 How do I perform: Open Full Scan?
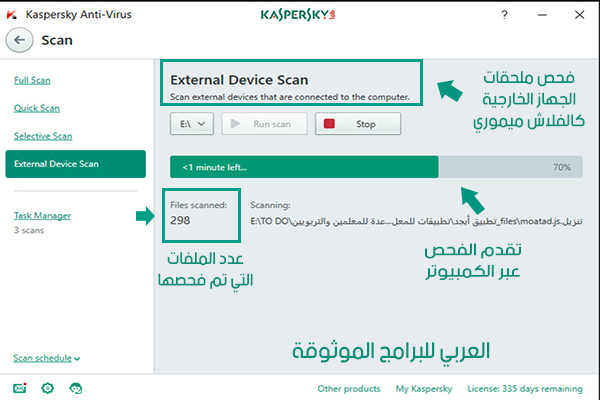pyautogui.click(x=32, y=80)
